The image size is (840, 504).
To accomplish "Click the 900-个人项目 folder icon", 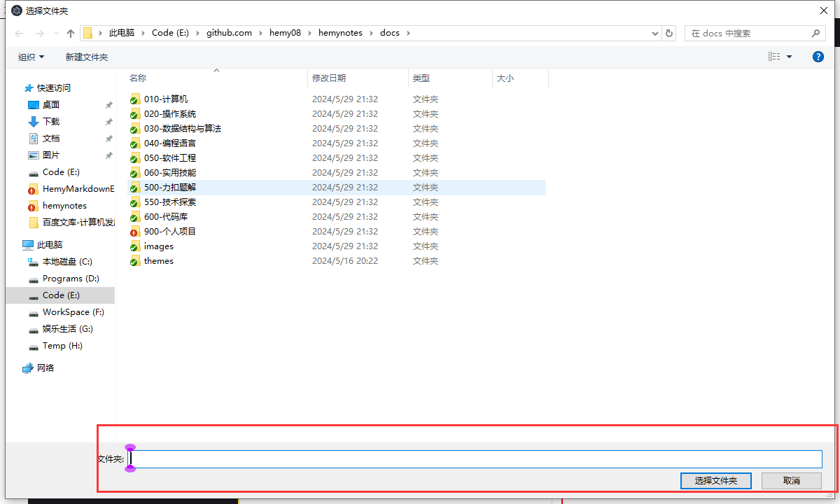I will point(135,232).
